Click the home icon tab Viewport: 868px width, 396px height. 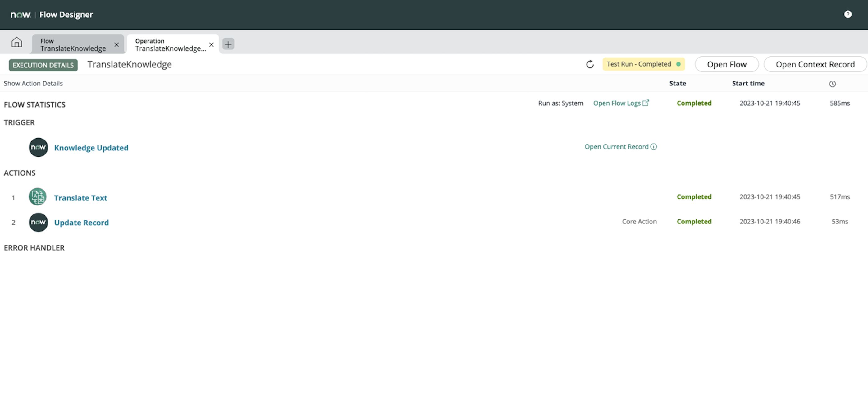coord(16,43)
